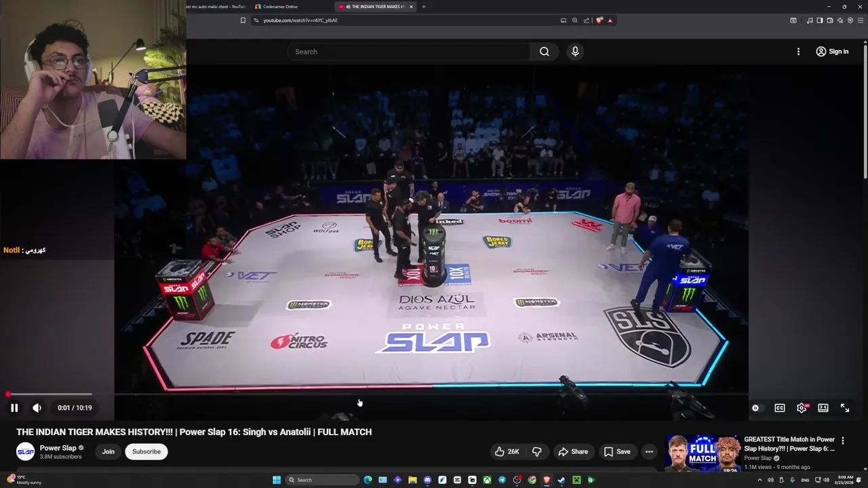The image size is (868, 488).
Task: Subscribe to Power Slap channel
Action: coord(146,451)
